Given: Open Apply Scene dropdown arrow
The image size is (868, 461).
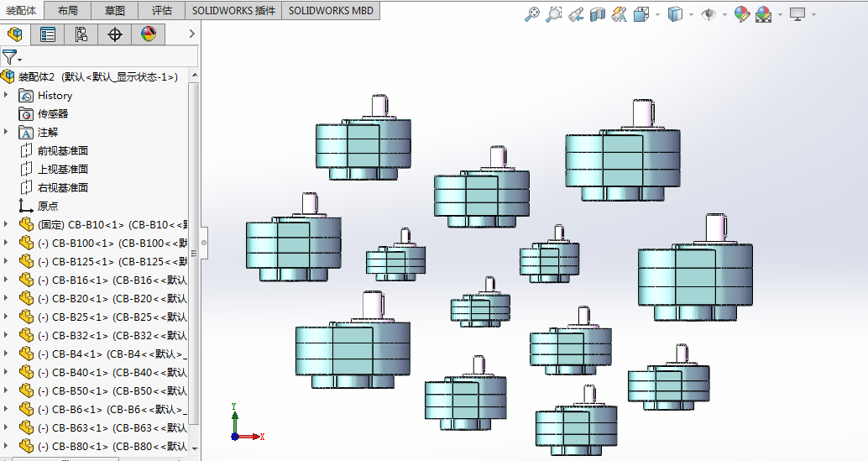Looking at the screenshot, I should 780,15.
